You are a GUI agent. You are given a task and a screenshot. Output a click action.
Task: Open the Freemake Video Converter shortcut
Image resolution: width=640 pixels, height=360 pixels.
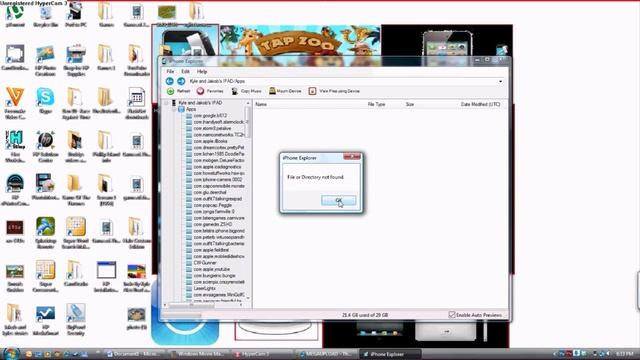tap(15, 104)
